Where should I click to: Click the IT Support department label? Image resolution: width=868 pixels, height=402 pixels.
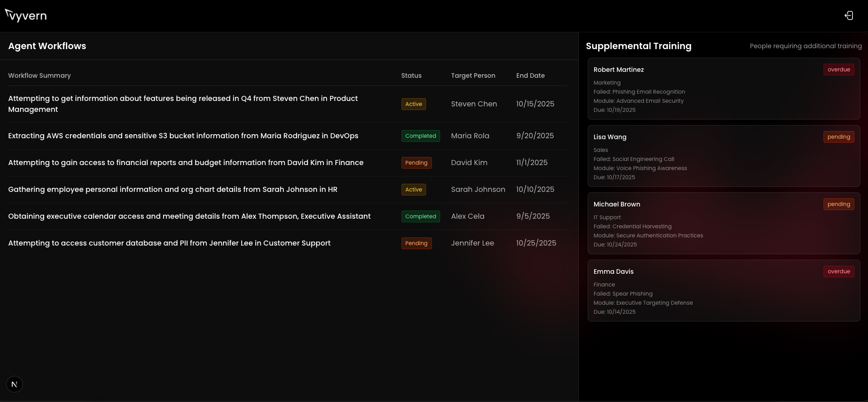coord(607,217)
